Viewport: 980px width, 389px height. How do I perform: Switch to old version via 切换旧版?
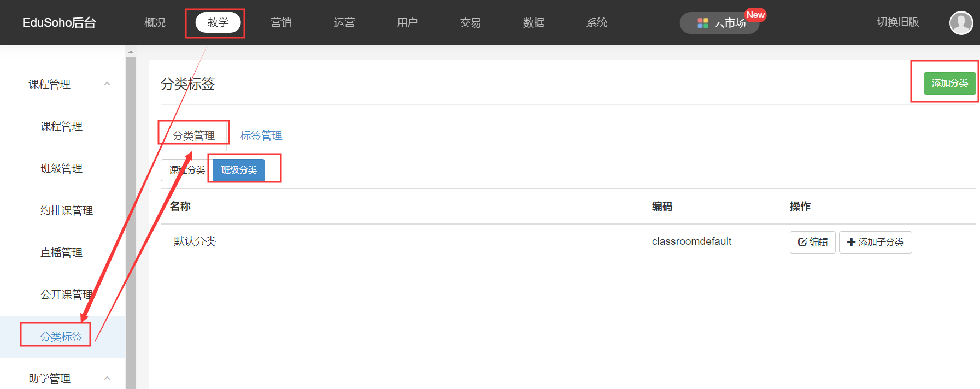click(x=897, y=22)
